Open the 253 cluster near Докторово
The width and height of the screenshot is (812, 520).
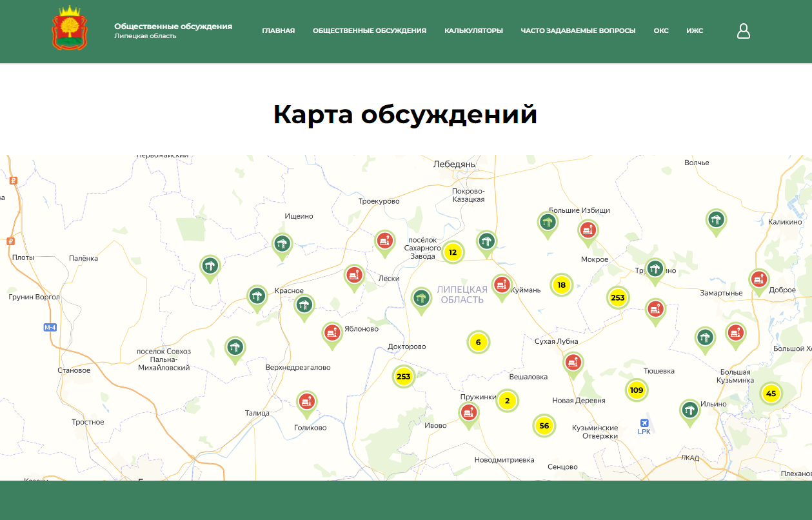(x=404, y=377)
